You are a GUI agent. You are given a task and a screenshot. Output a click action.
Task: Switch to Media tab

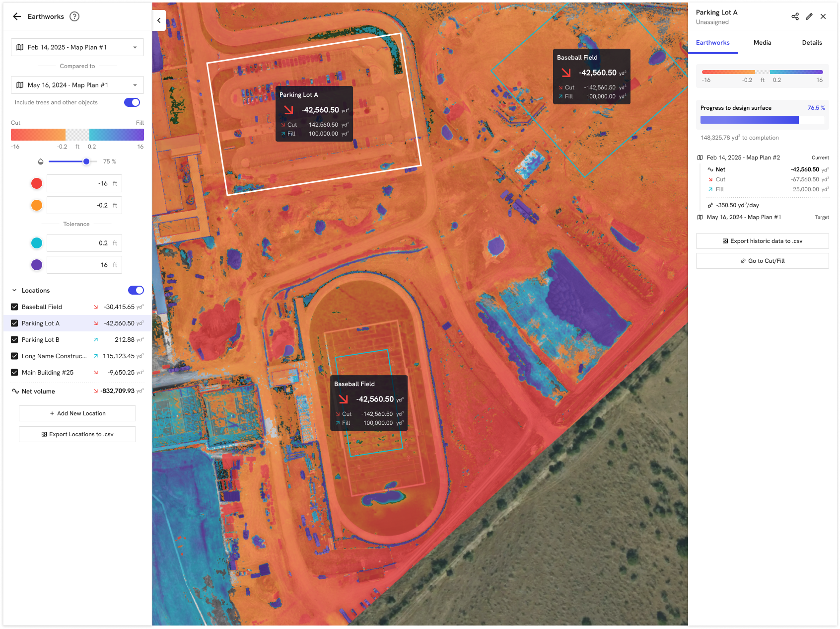tap(763, 43)
